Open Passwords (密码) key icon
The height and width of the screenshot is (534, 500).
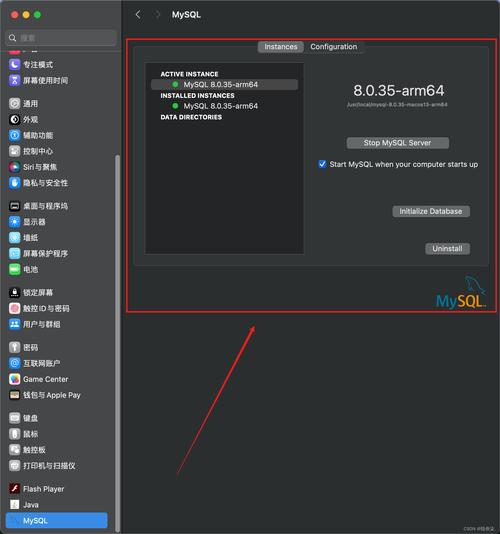click(x=14, y=347)
